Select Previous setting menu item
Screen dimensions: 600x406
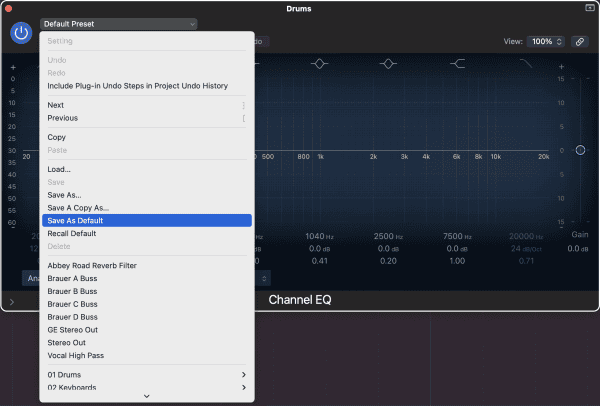(147, 118)
